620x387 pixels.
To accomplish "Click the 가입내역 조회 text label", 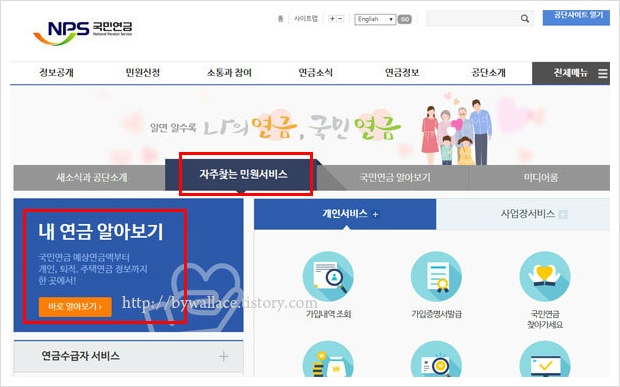I will 328,314.
